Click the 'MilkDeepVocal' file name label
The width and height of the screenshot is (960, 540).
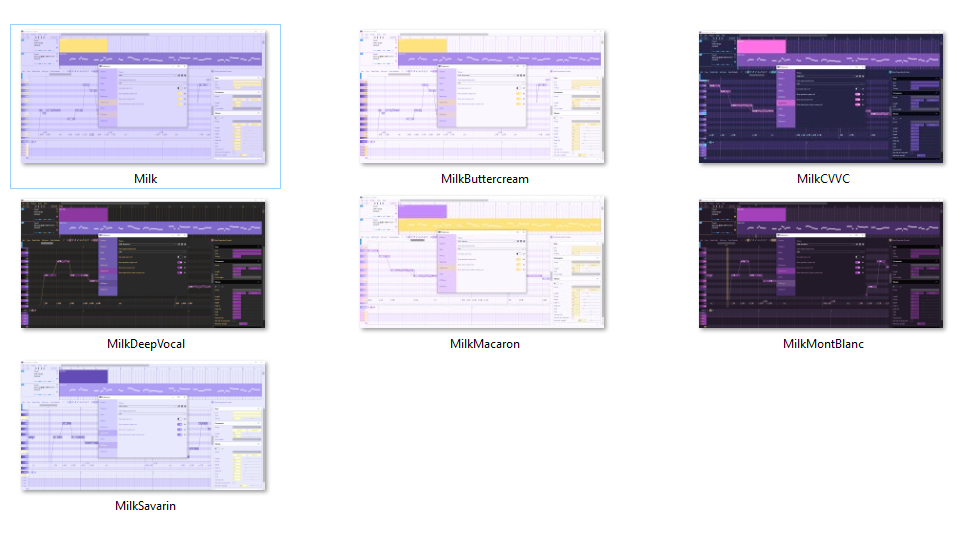pyautogui.click(x=146, y=344)
